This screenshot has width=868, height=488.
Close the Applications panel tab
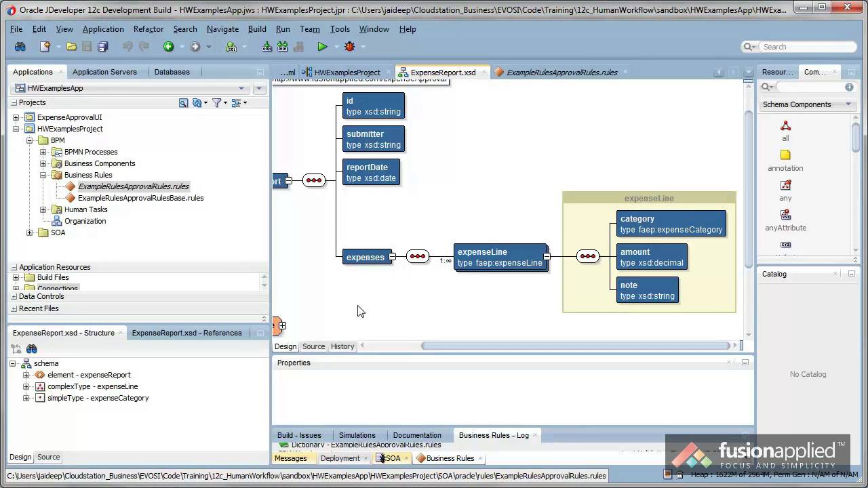62,72
